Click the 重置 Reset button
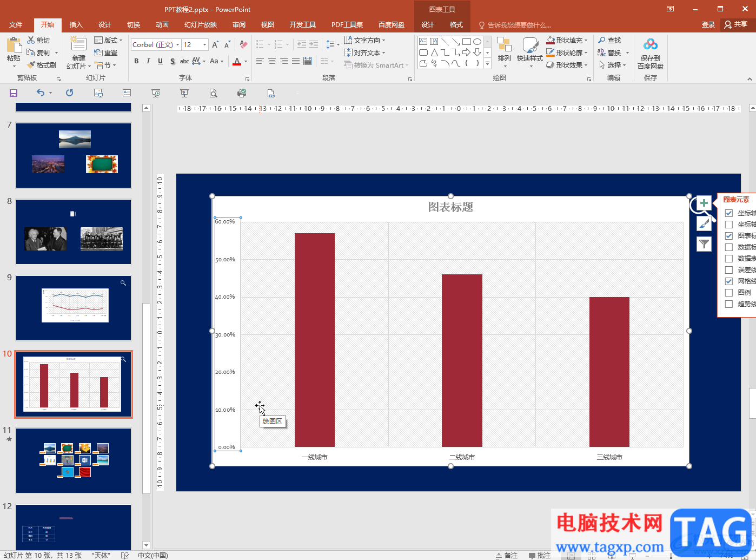Screen dimensions: 756x560 click(106, 52)
